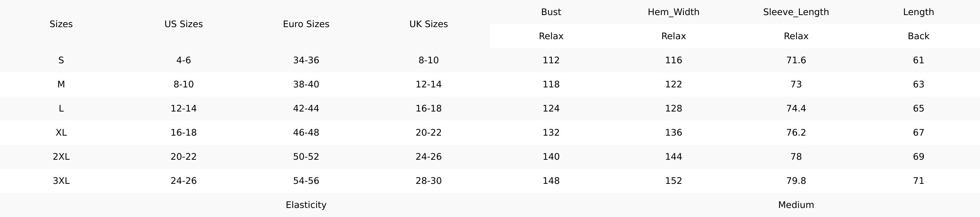Click UK size 28-30 cell
The width and height of the screenshot is (980, 217).
[428, 180]
